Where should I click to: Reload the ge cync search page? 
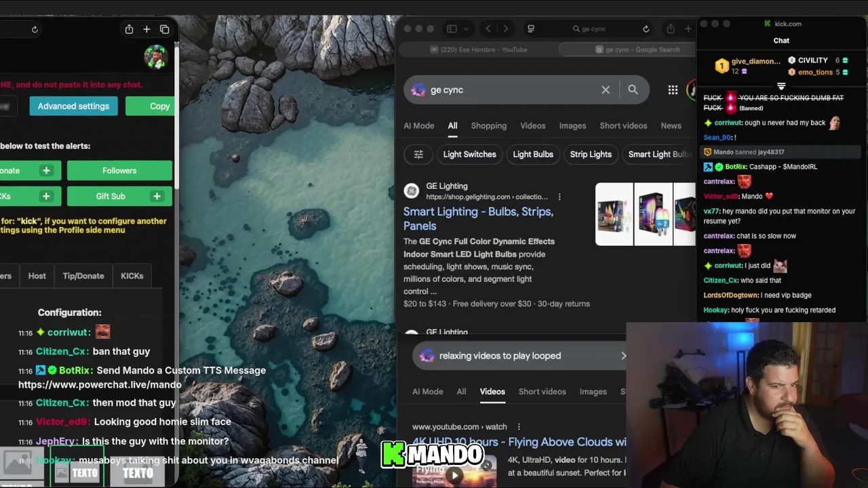click(x=646, y=29)
